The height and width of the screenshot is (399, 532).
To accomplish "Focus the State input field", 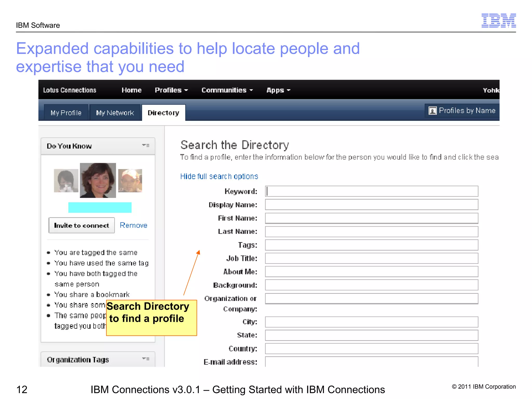I will click(371, 335).
